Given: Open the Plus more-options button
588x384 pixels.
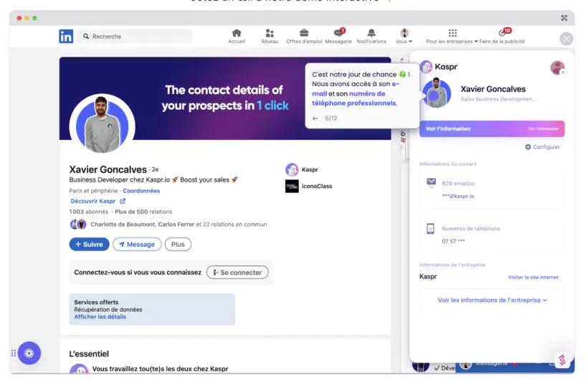Looking at the screenshot, I should (178, 244).
